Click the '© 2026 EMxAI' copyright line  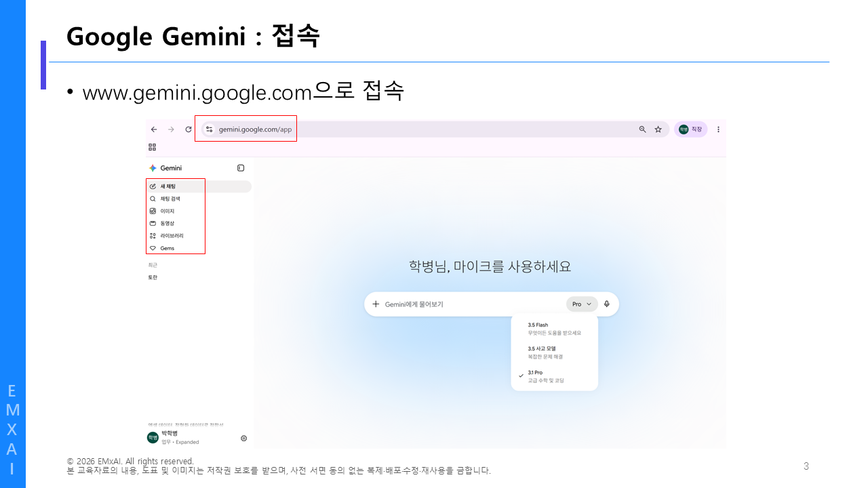130,462
